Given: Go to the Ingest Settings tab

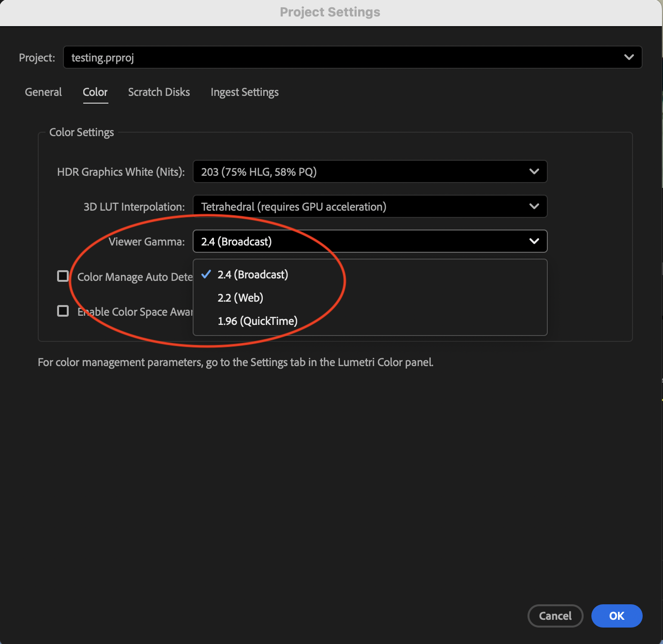Looking at the screenshot, I should point(244,92).
